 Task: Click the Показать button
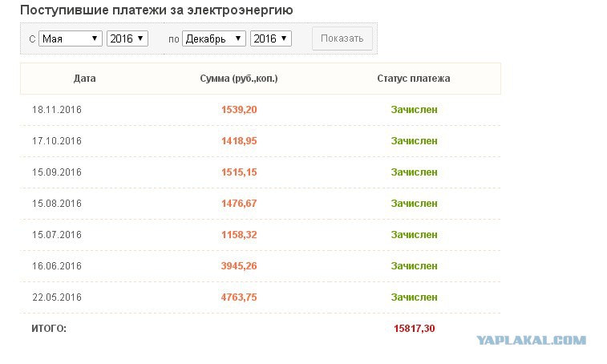(x=342, y=38)
